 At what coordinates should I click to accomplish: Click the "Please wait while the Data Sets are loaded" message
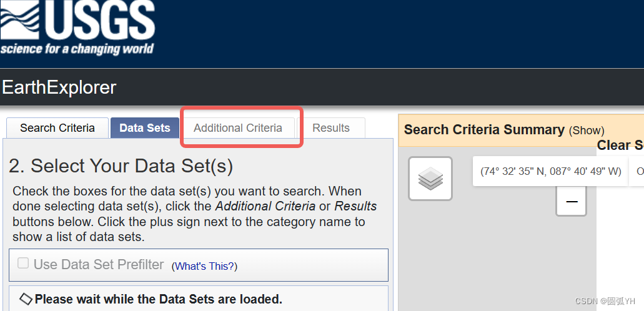159,299
